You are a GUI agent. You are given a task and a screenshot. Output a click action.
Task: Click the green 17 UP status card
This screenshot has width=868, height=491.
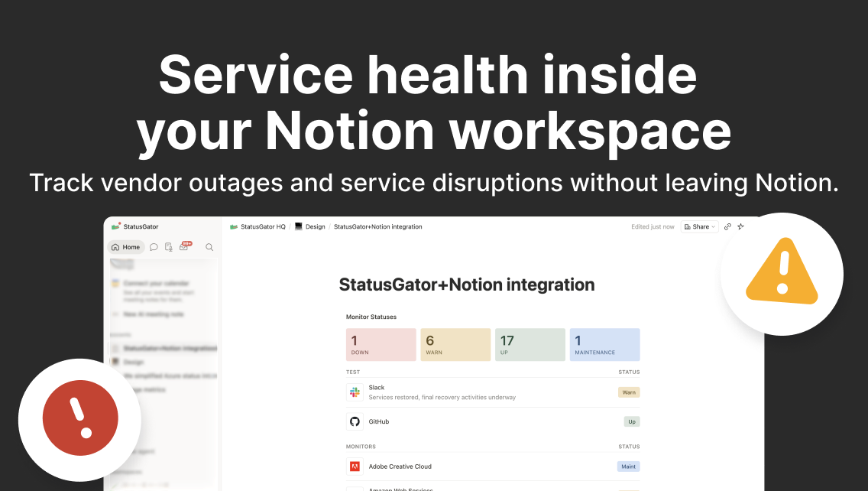[x=530, y=345]
